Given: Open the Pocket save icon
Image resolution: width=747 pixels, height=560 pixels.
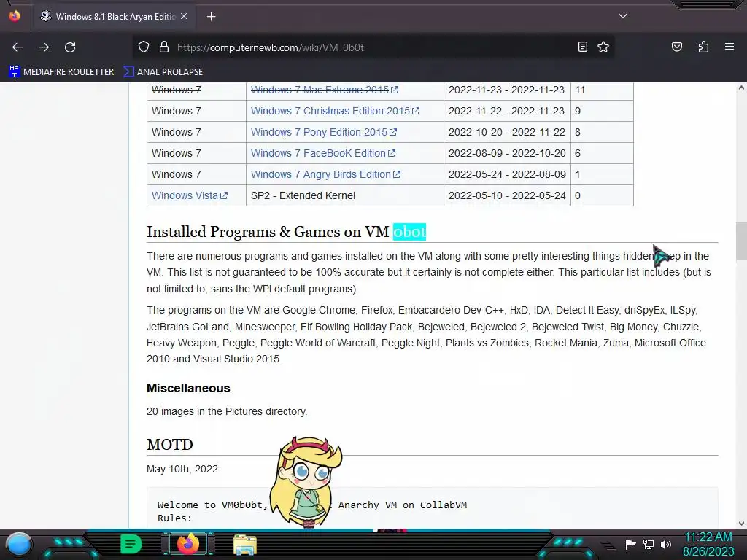Looking at the screenshot, I should 677,47.
